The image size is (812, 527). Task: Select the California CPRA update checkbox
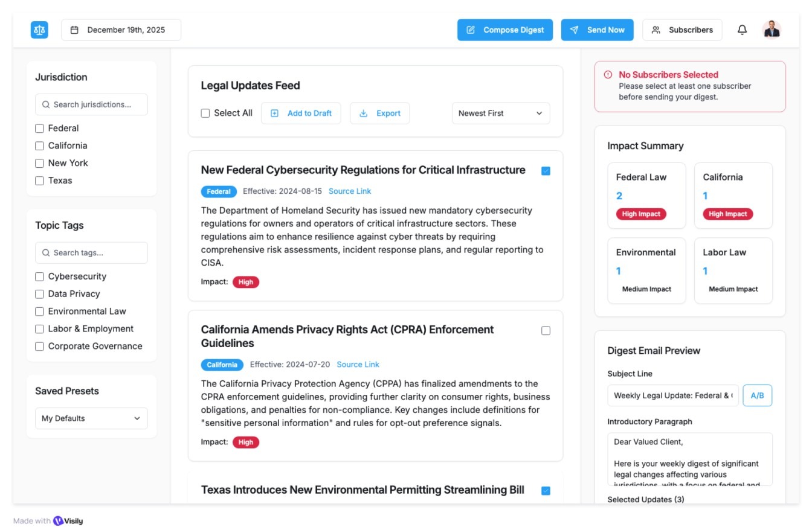[x=546, y=331]
